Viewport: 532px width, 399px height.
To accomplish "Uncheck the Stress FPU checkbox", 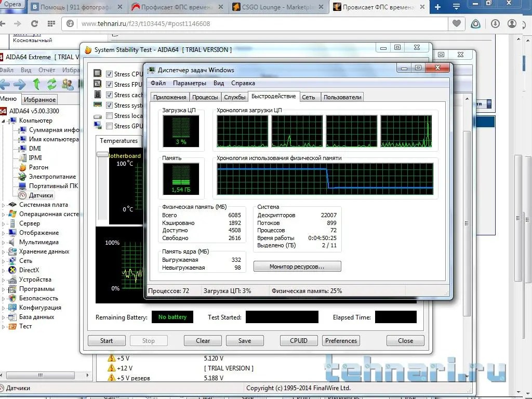I will coord(110,85).
